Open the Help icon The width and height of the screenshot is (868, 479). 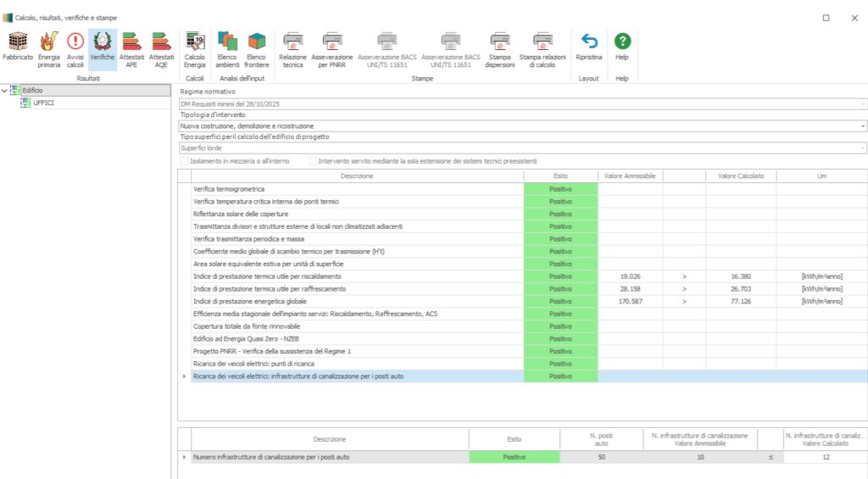point(622,42)
